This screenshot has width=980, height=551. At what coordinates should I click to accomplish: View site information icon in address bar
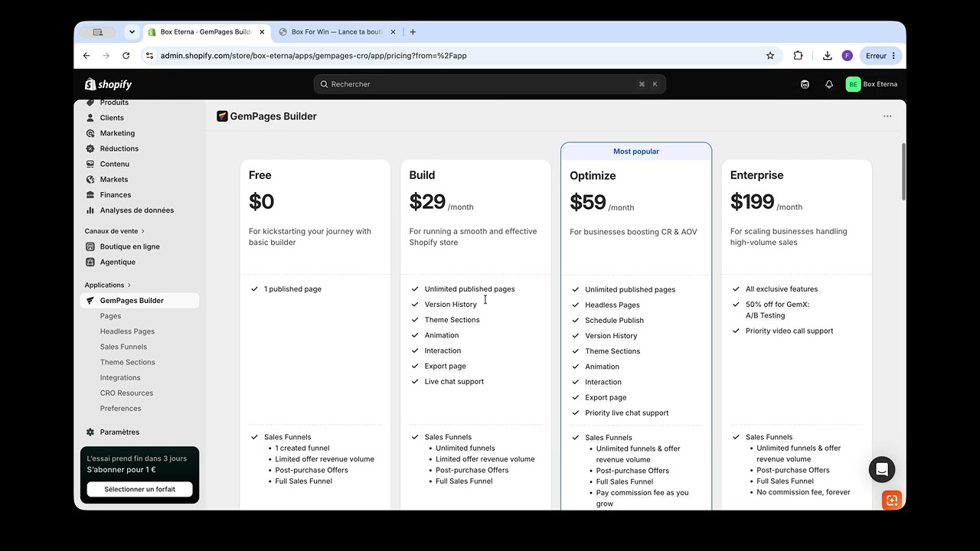tap(150, 56)
